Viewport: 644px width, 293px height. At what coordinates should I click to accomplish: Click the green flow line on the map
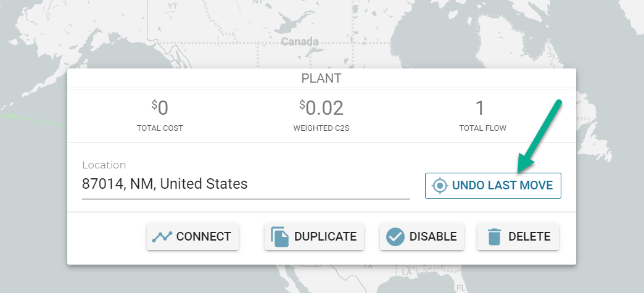pyautogui.click(x=34, y=120)
